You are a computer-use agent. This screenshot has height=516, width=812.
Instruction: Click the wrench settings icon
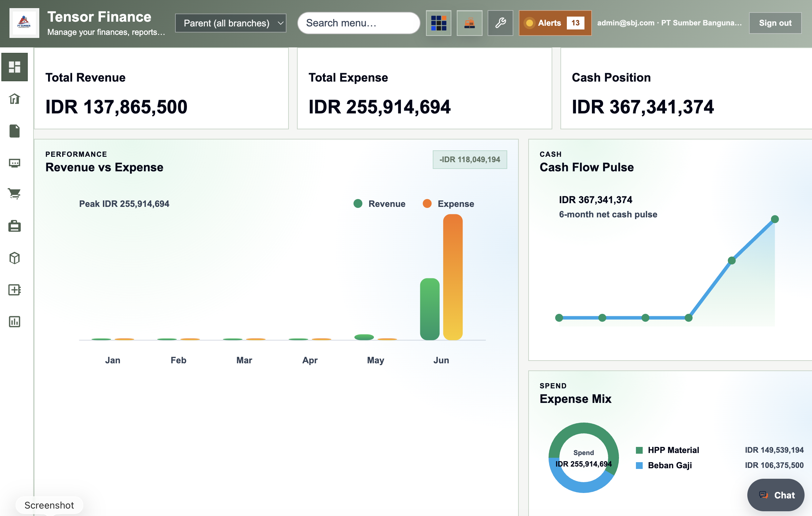[x=500, y=23]
